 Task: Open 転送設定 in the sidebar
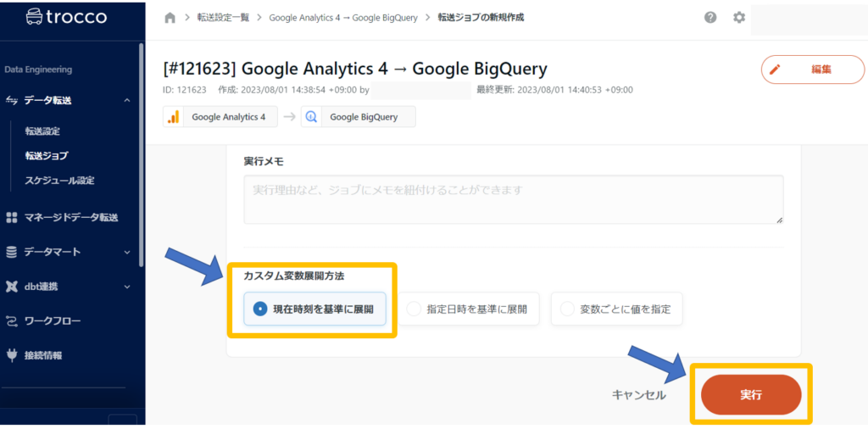click(x=42, y=131)
